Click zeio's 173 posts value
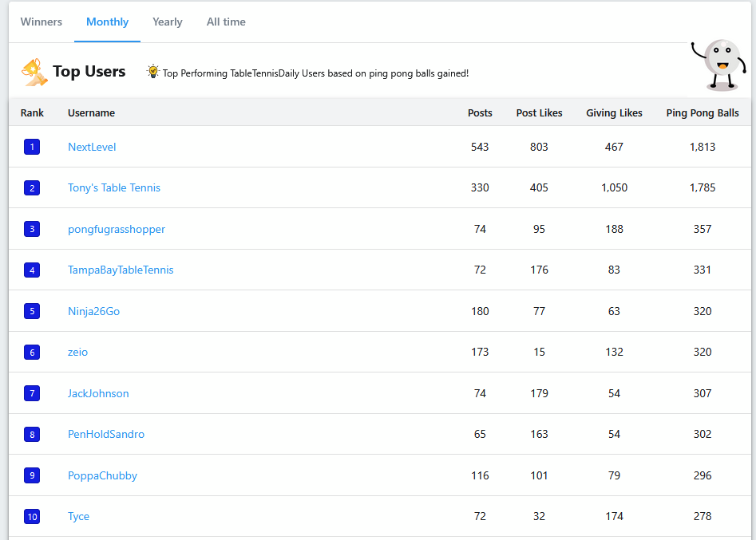Viewport: 756px width, 540px height. click(480, 352)
